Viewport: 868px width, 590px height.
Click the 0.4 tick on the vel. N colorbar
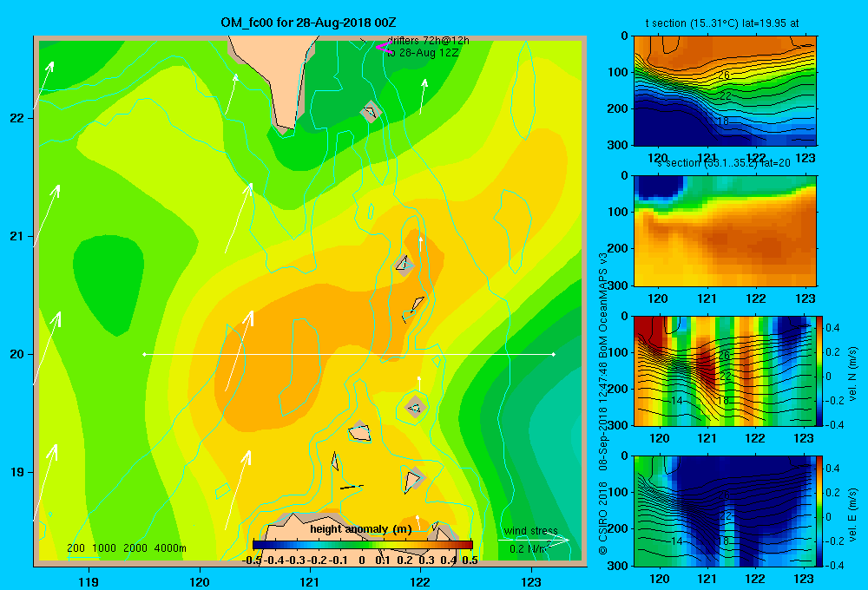pos(833,328)
